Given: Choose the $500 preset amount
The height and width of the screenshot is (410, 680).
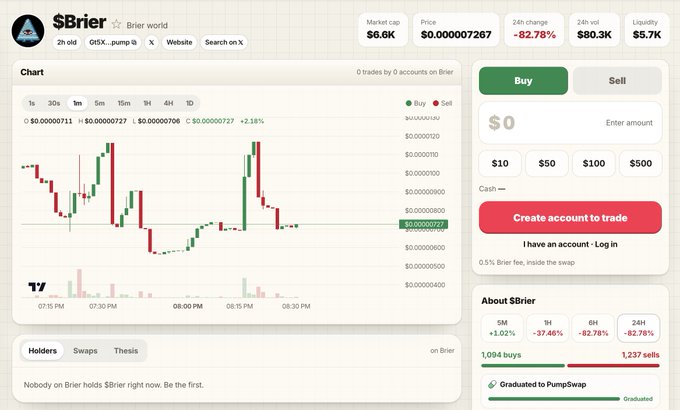Looking at the screenshot, I should pos(641,164).
